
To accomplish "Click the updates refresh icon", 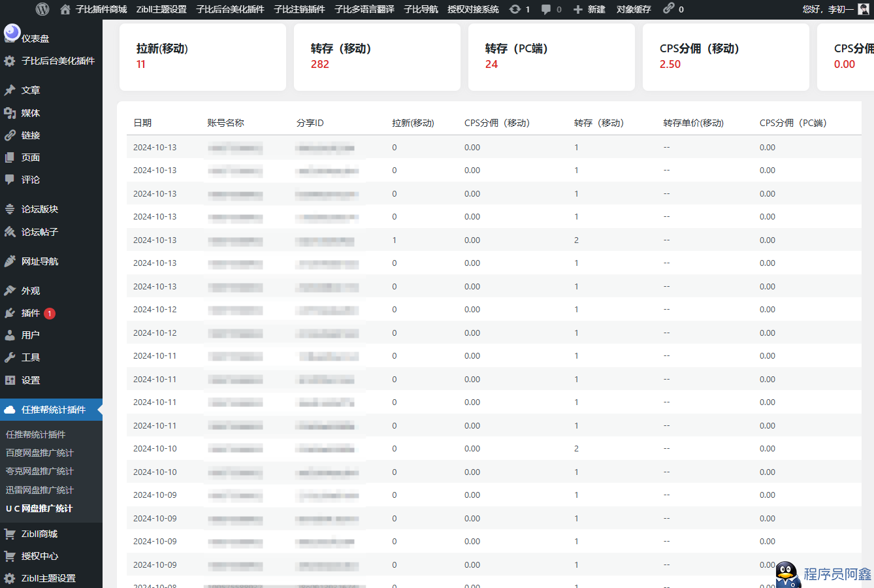I will 515,9.
